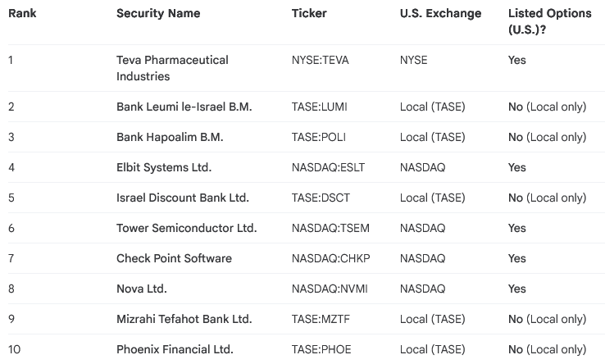605x364 pixels.
Task: Select the Israel Discount Bank Ltd. cell
Action: [x=183, y=198]
